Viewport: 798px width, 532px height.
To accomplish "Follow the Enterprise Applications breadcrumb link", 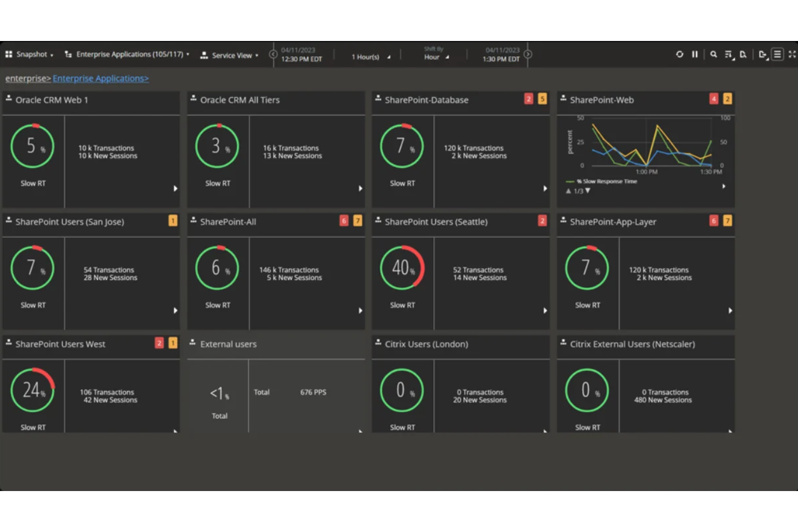I will [100, 78].
